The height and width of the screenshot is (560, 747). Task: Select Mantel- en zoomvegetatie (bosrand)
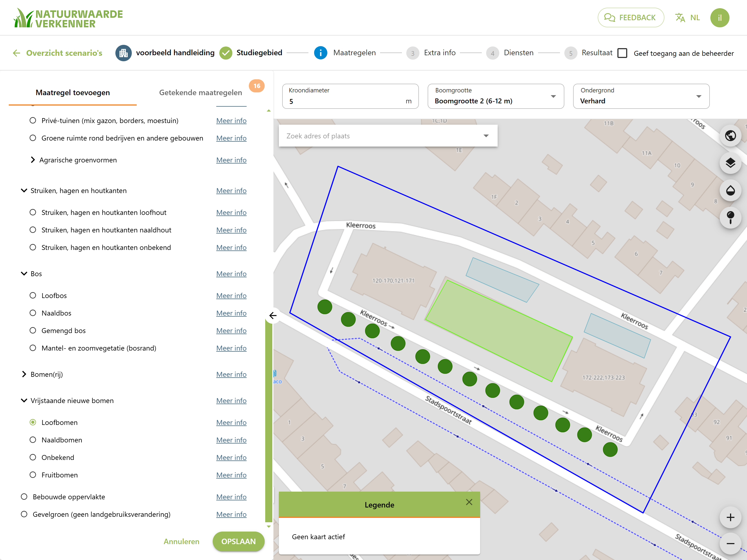click(33, 348)
